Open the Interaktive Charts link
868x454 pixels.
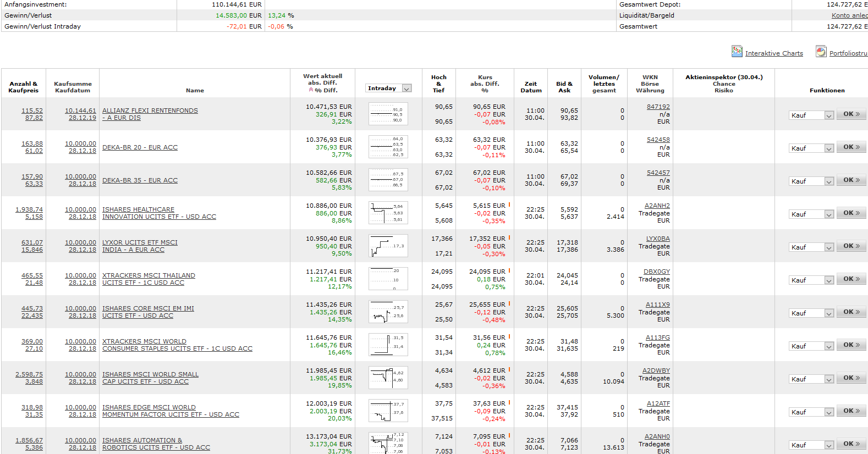click(x=774, y=53)
